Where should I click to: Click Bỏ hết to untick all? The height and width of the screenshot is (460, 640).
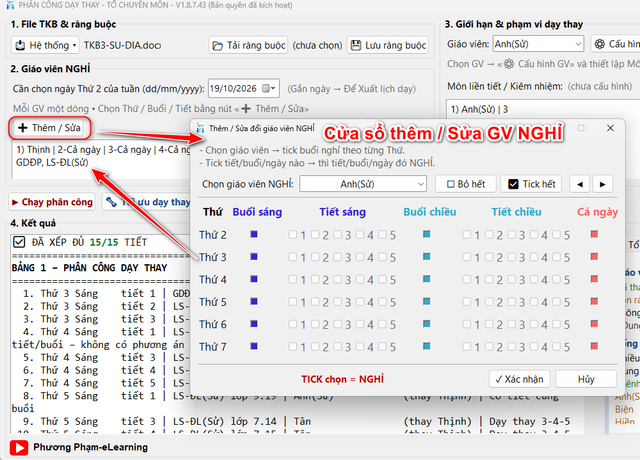click(466, 184)
